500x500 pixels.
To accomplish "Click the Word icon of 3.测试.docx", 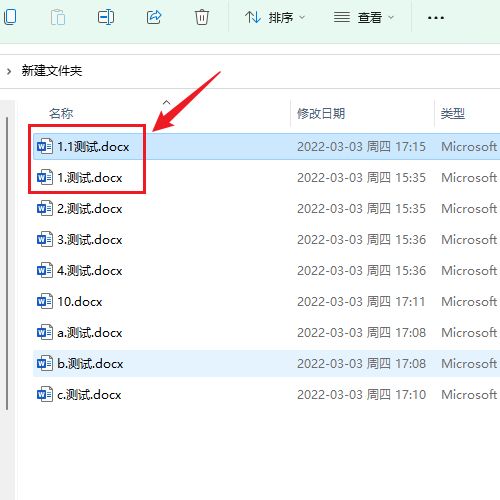I will [x=45, y=239].
